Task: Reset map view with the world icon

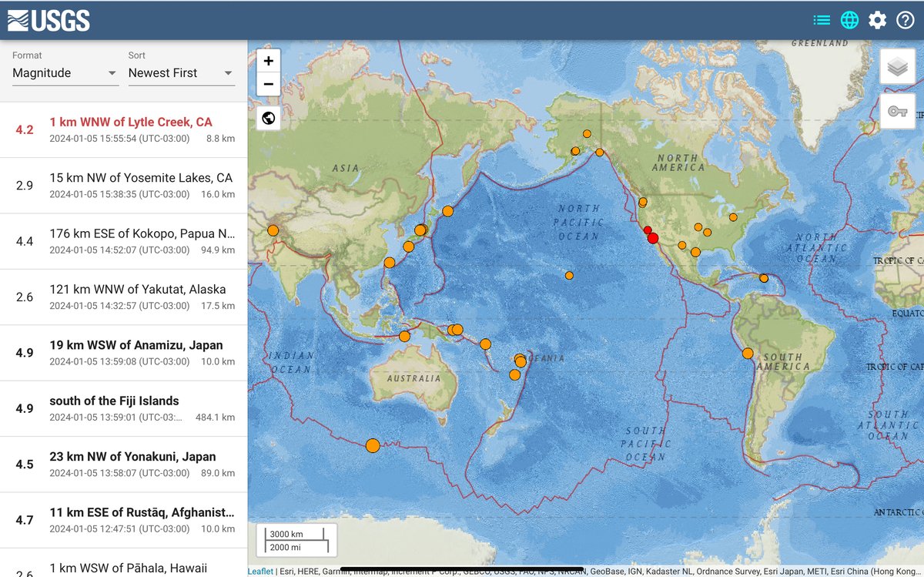Action: point(267,117)
